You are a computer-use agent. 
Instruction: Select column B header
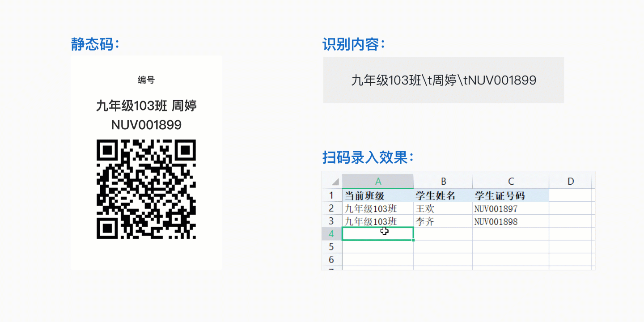(443, 181)
